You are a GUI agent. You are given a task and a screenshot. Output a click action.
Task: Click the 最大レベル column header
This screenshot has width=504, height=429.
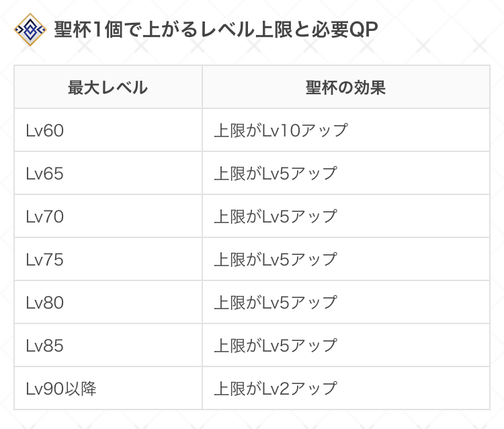108,87
